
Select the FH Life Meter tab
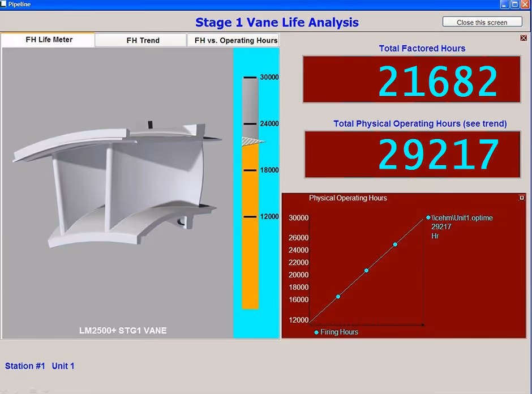[48, 40]
